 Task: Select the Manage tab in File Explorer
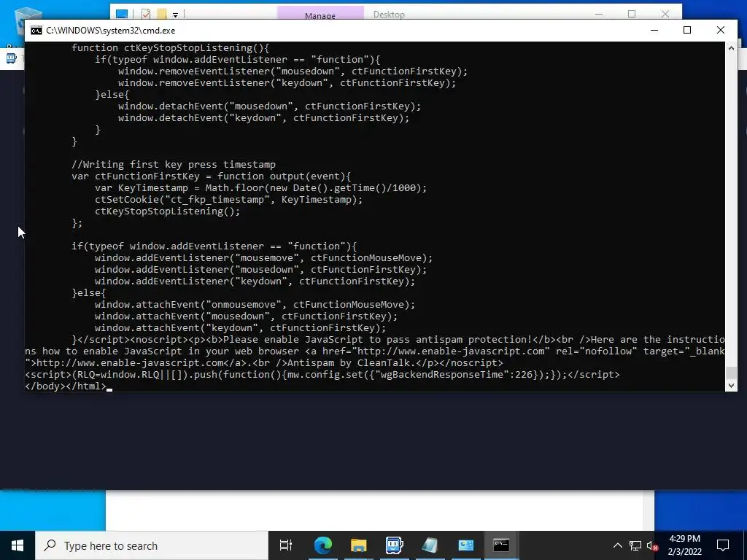point(320,14)
